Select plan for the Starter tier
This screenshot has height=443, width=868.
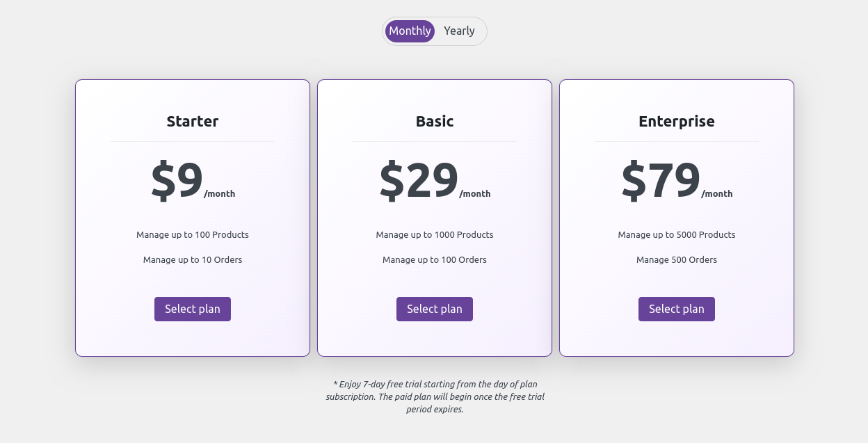[193, 309]
